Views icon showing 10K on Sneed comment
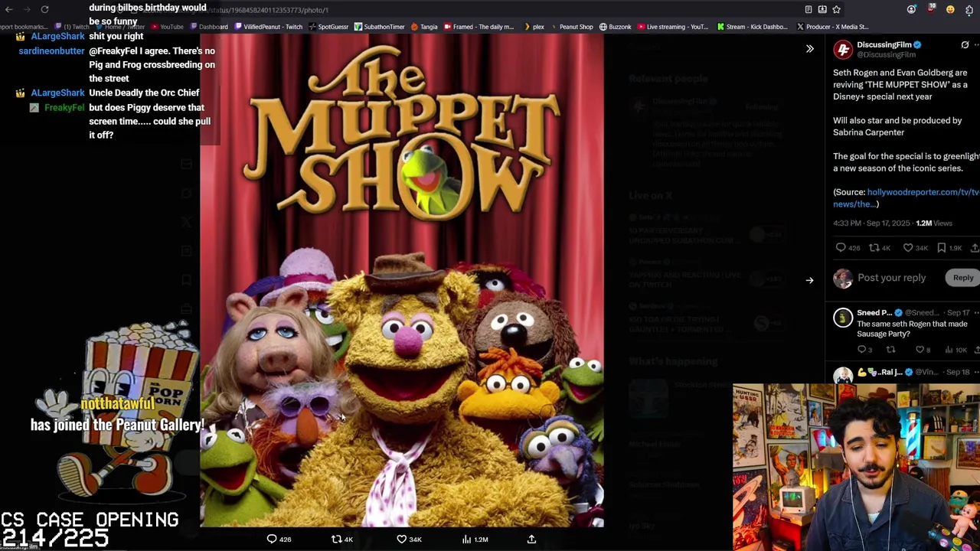 (x=949, y=350)
